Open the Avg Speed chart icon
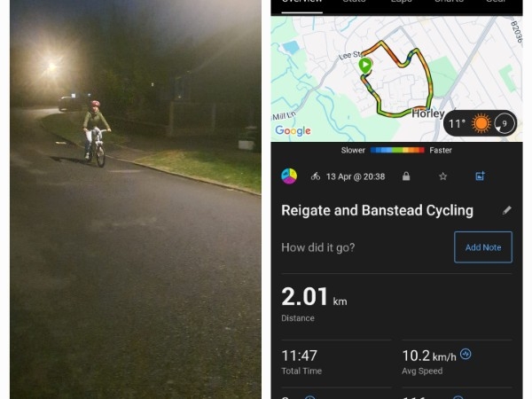This screenshot has width=532, height=399. [465, 354]
